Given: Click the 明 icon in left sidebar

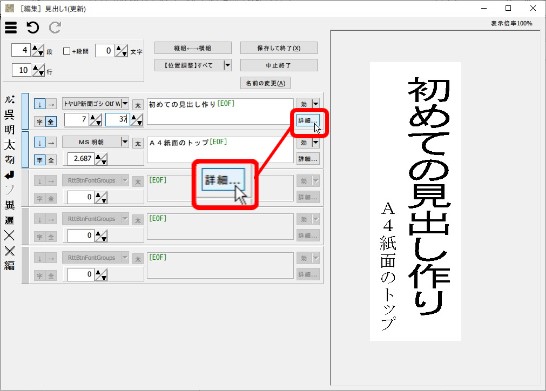Looking at the screenshot, I should [9, 130].
